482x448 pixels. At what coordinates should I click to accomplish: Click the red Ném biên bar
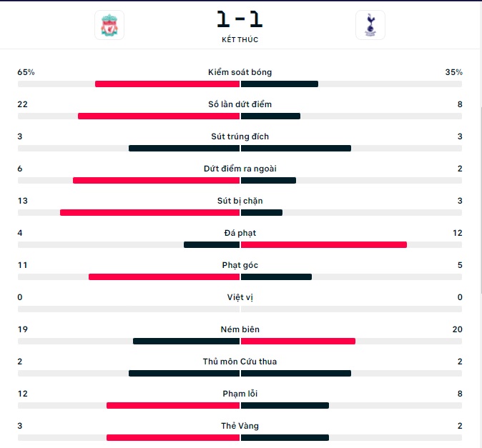click(298, 341)
